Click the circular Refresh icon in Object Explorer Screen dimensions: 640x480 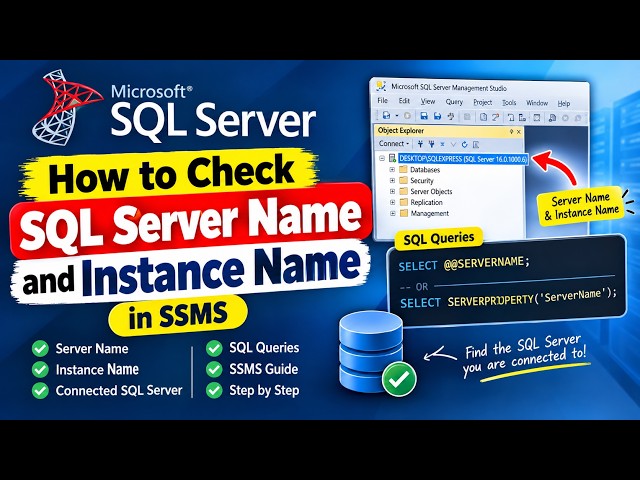point(464,144)
